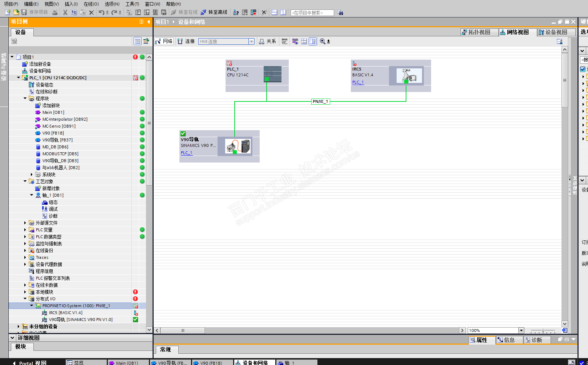Click the horizontal scrollbar of network view
This screenshot has height=365, width=588.
coord(183,330)
